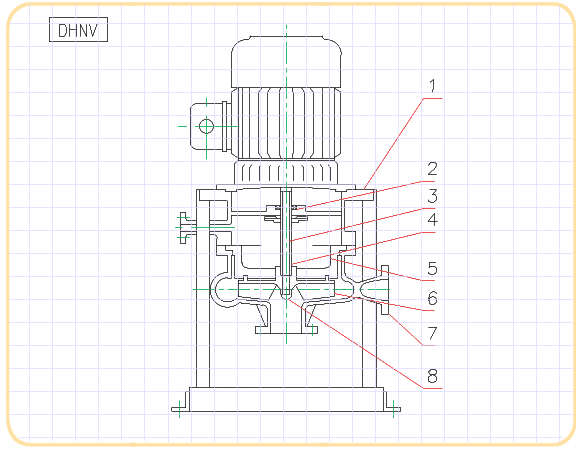Select part number 3 callout
Viewport: 584px width, 450px height.
tap(432, 196)
